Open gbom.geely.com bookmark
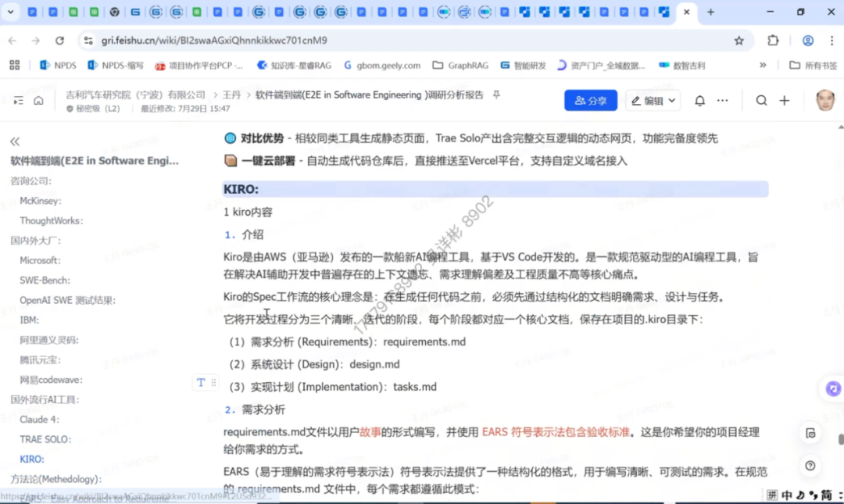Image resolution: width=844 pixels, height=504 pixels. [381, 65]
